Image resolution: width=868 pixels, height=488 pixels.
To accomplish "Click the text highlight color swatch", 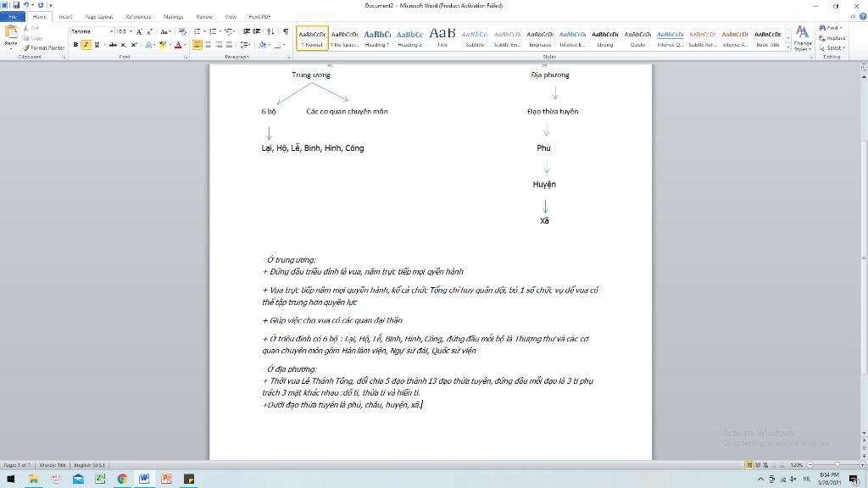I will [x=163, y=45].
